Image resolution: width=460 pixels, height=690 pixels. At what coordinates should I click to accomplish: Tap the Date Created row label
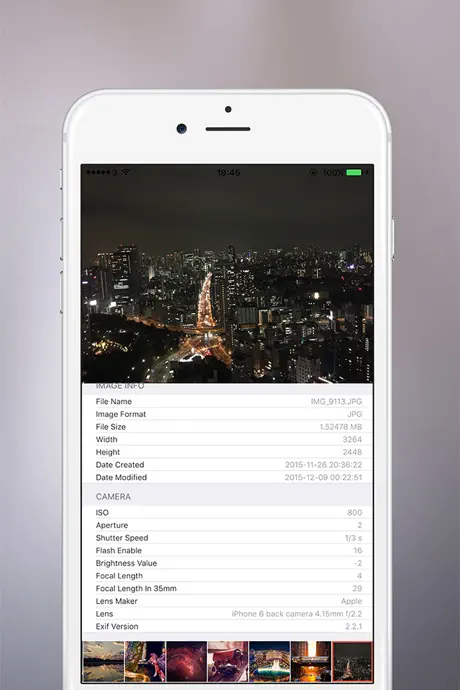[120, 465]
